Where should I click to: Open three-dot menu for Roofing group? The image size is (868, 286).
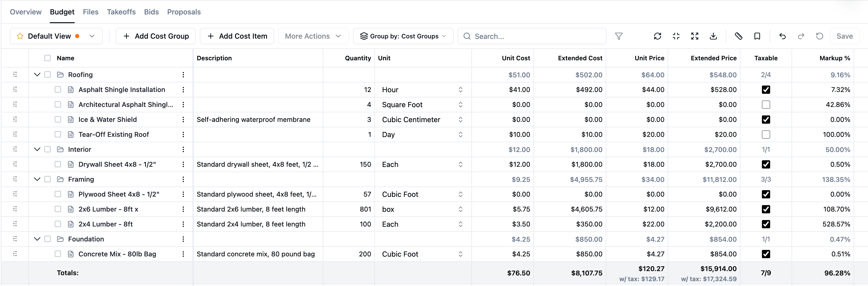click(x=183, y=75)
